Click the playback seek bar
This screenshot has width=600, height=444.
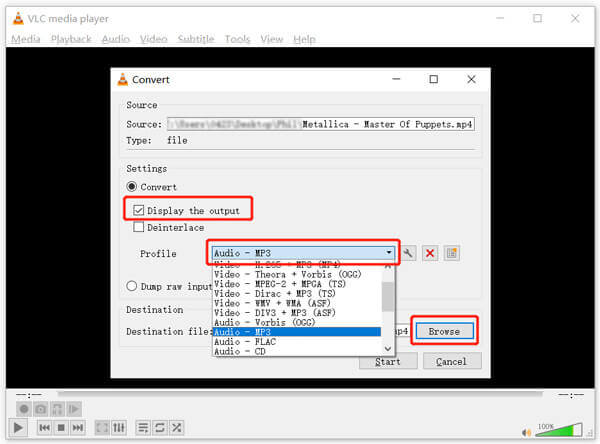pos(300,394)
